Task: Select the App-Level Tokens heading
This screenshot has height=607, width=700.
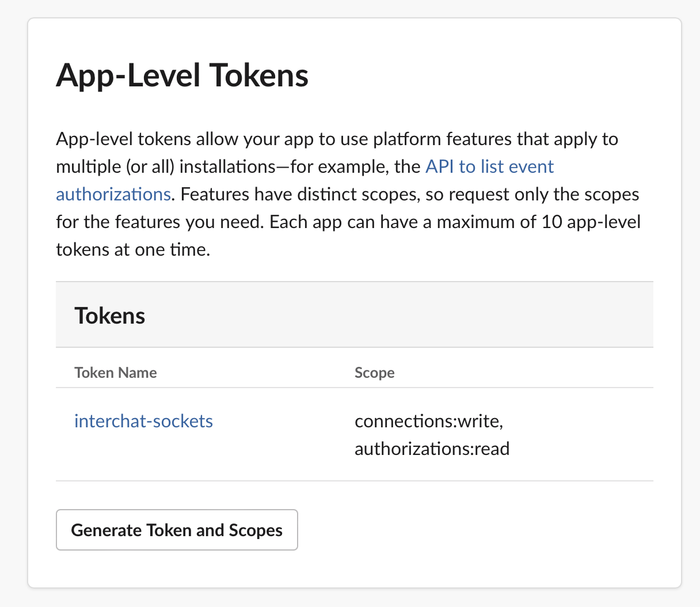Action: tap(182, 75)
